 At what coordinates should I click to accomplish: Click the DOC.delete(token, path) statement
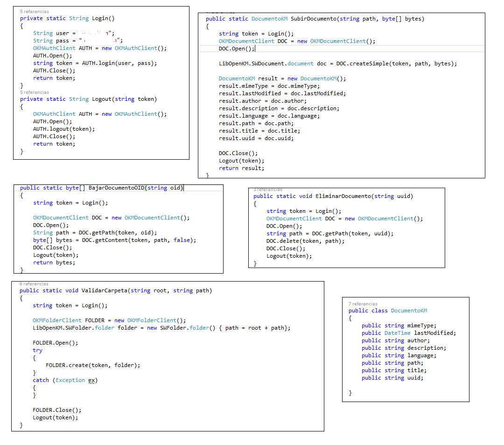point(305,241)
